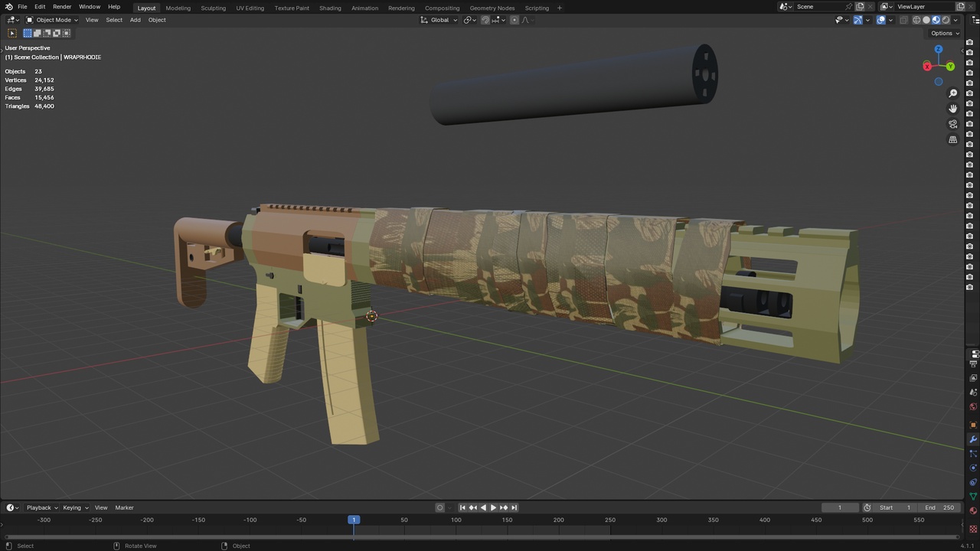Click the pin scene icon
This screenshot has height=551, width=980.
(x=849, y=6)
